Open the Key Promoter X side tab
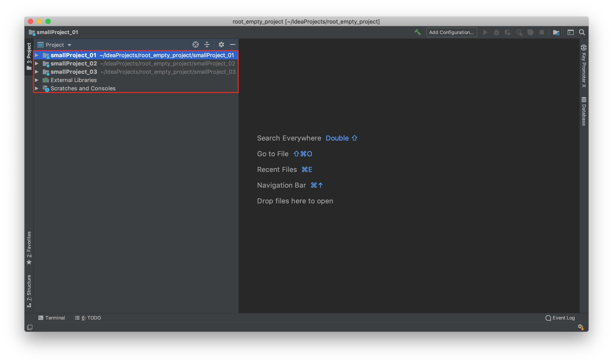613x364 pixels. click(584, 66)
